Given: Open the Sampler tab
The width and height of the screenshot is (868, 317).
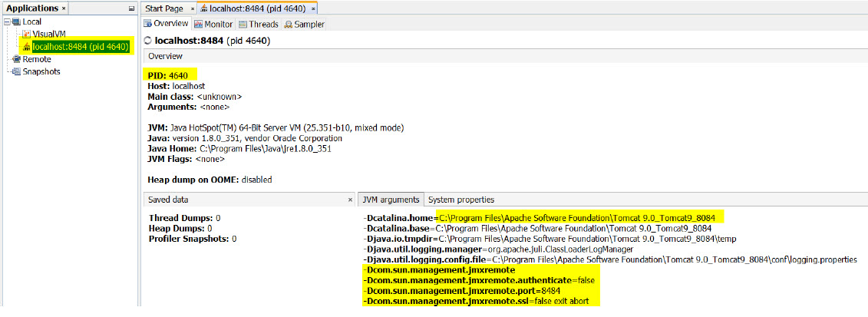Looking at the screenshot, I should [304, 25].
